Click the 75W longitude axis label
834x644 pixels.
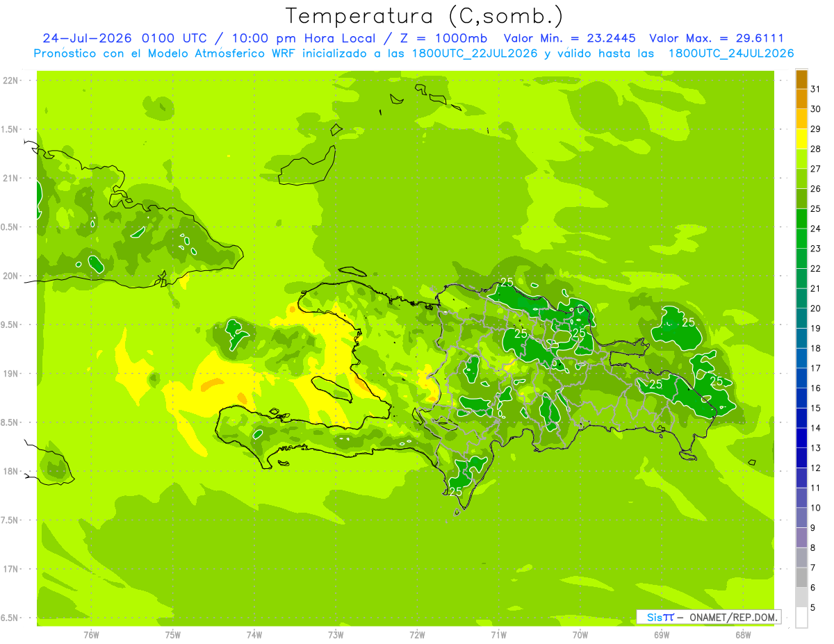pyautogui.click(x=173, y=635)
